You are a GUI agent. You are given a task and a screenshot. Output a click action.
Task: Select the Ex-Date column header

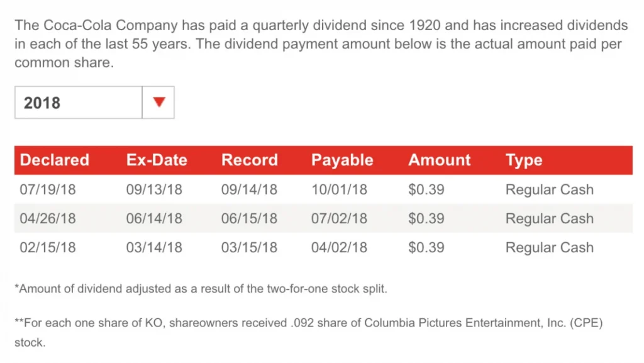point(157,160)
